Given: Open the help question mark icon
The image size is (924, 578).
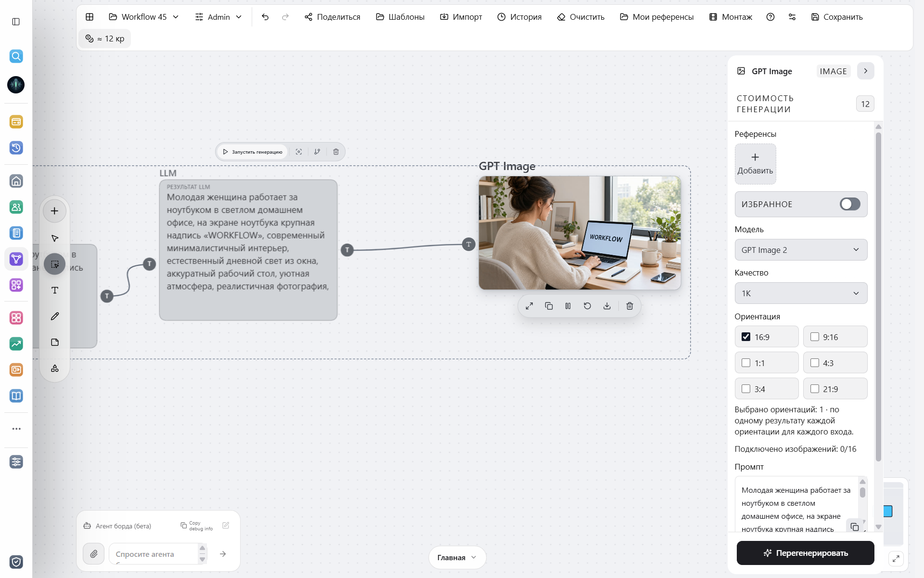Looking at the screenshot, I should pos(770,17).
